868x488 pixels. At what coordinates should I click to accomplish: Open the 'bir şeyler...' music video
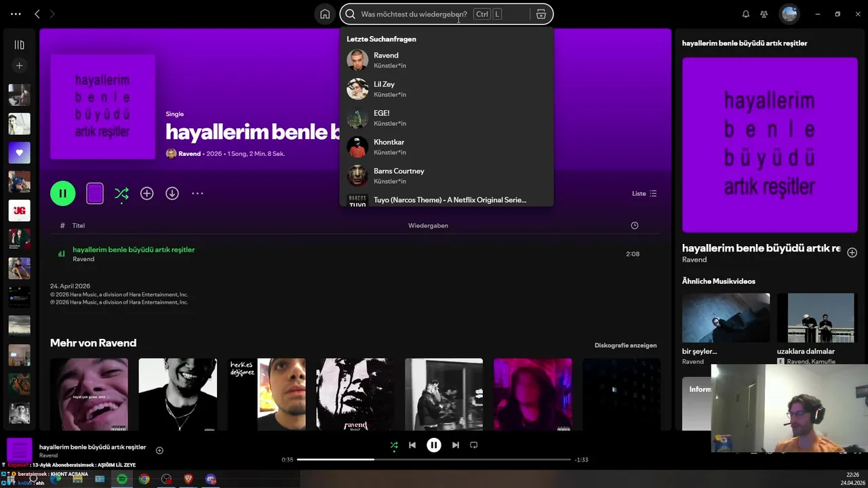pyautogui.click(x=726, y=318)
